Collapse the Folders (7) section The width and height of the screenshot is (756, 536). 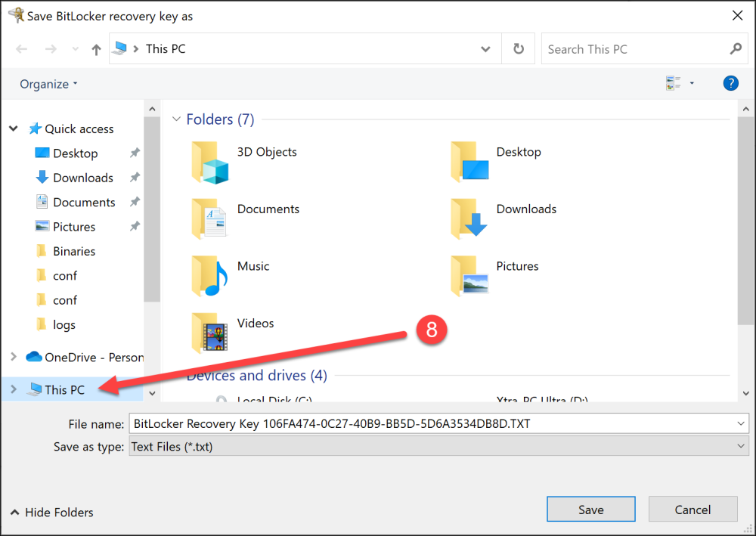tap(177, 119)
